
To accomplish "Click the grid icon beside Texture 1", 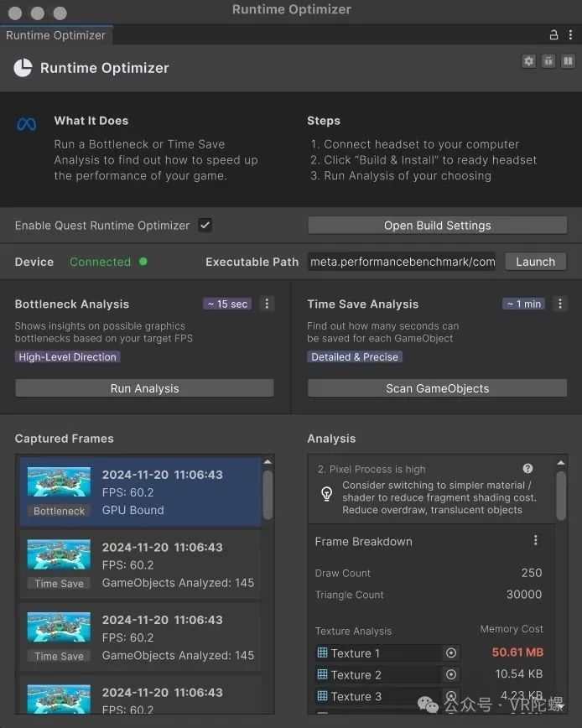I will (322, 653).
